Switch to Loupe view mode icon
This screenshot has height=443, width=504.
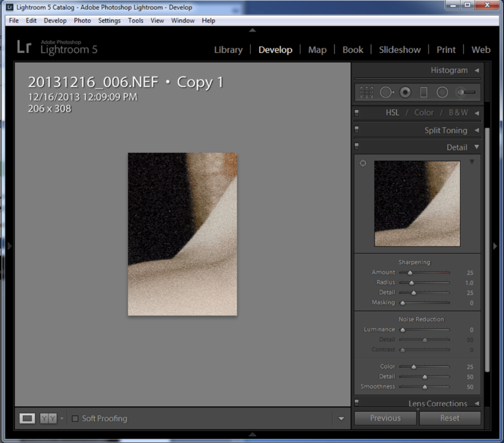tap(27, 419)
